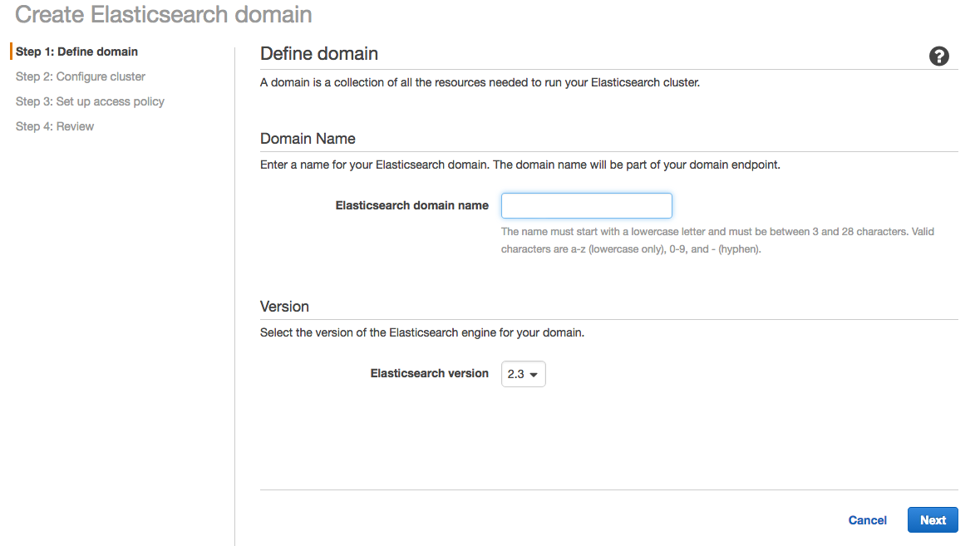980x546 pixels.
Task: Click the 'Select the version' instruction text
Action: (x=421, y=332)
